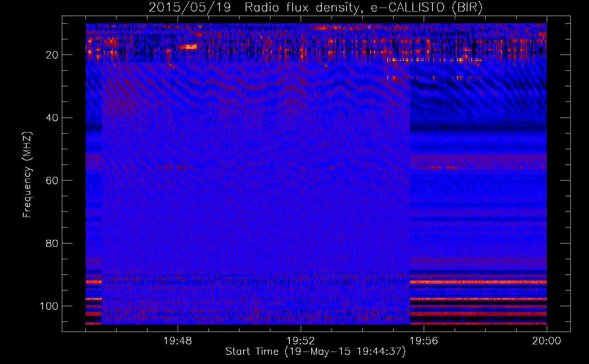Click the 20:00 time tick label
The image size is (589, 364).
click(547, 341)
